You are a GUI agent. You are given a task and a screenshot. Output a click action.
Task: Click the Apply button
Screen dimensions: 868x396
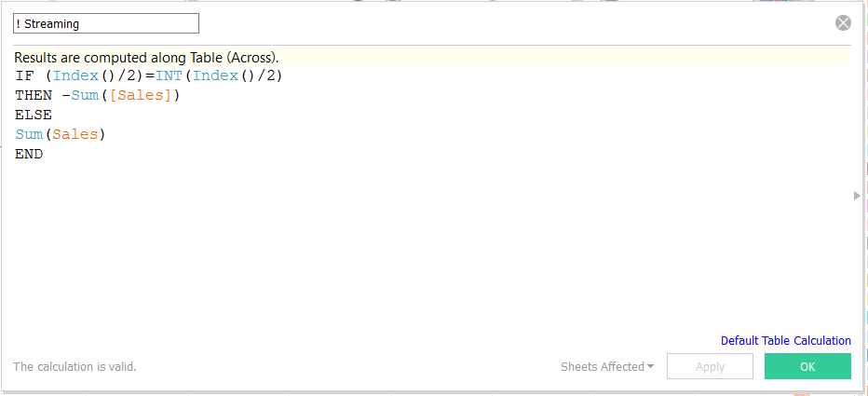pyautogui.click(x=710, y=367)
